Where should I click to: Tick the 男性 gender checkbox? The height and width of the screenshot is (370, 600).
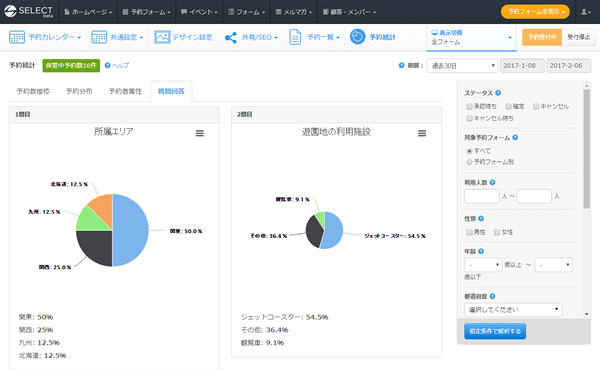(469, 232)
